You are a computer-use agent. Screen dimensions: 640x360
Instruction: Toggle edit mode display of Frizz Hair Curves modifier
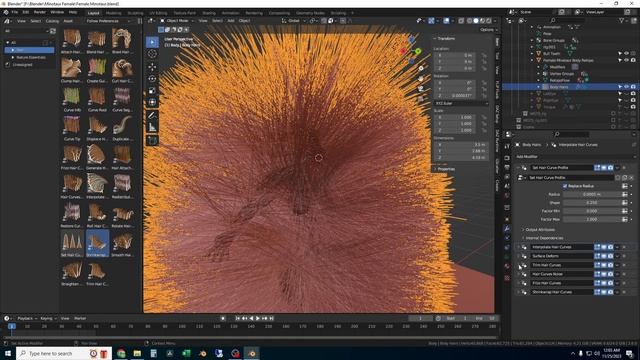pos(598,283)
